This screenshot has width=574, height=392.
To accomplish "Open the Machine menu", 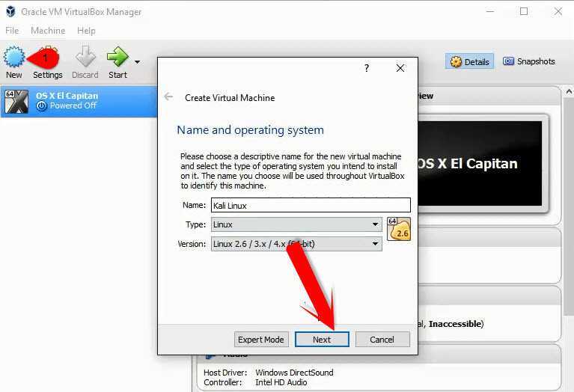I will 48,31.
